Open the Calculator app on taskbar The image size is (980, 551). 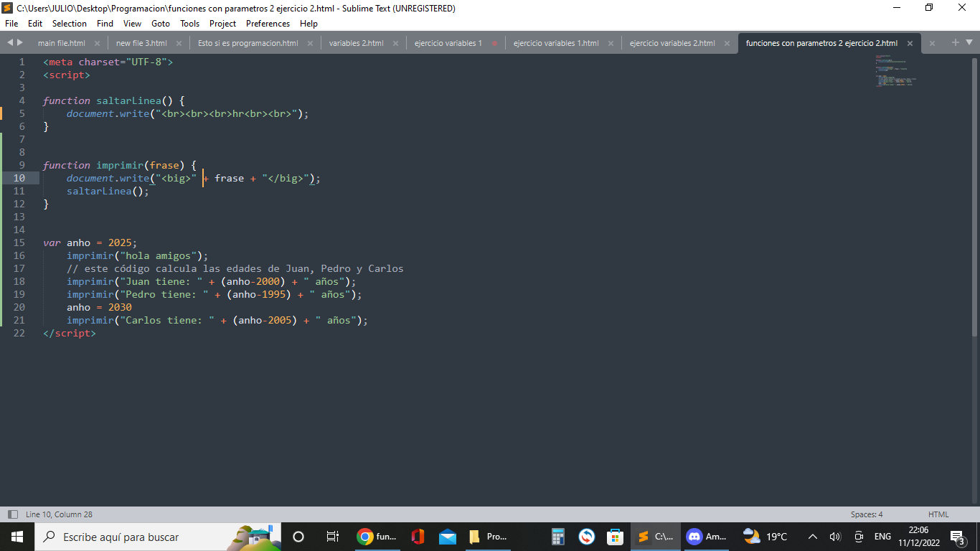(x=557, y=537)
